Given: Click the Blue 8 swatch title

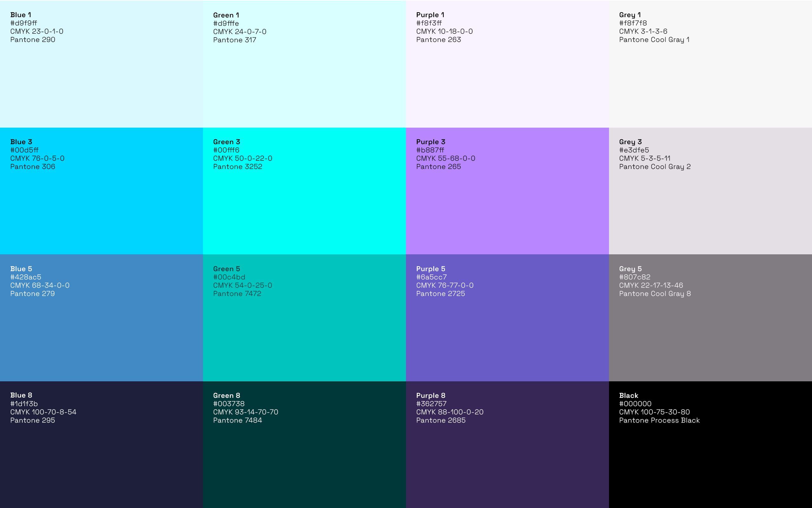Looking at the screenshot, I should [21, 396].
